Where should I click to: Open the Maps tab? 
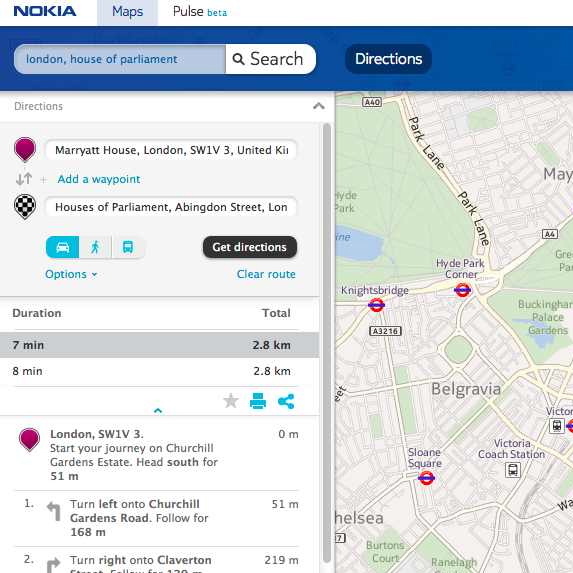127,12
